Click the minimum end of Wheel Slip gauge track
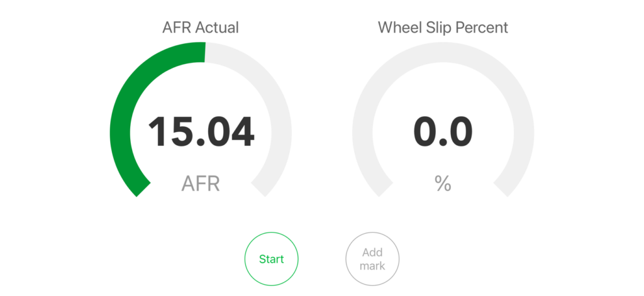Image resolution: width=644 pixels, height=296 pixels. coord(381,187)
